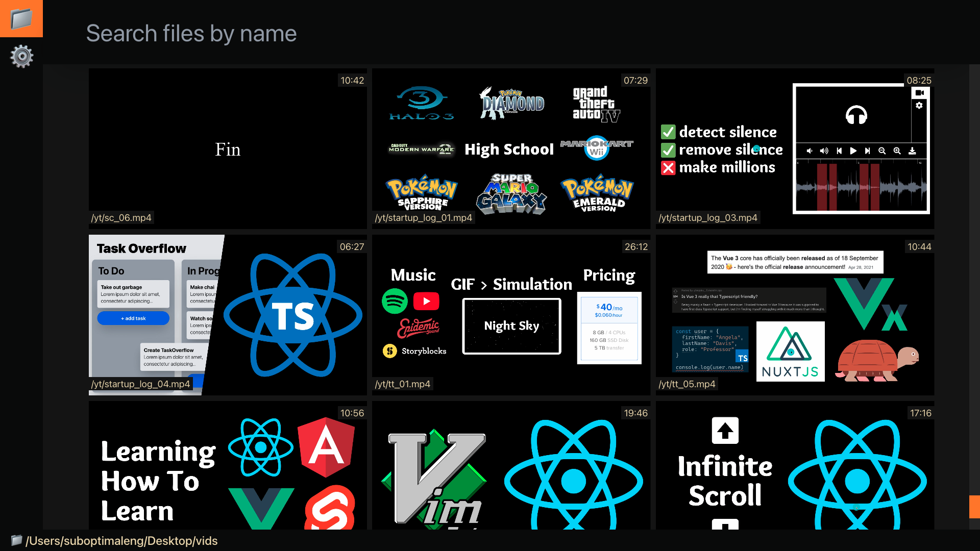Open the Task Overflow TypeScript video thumbnail
Image resolution: width=980 pixels, height=551 pixels.
click(x=228, y=315)
